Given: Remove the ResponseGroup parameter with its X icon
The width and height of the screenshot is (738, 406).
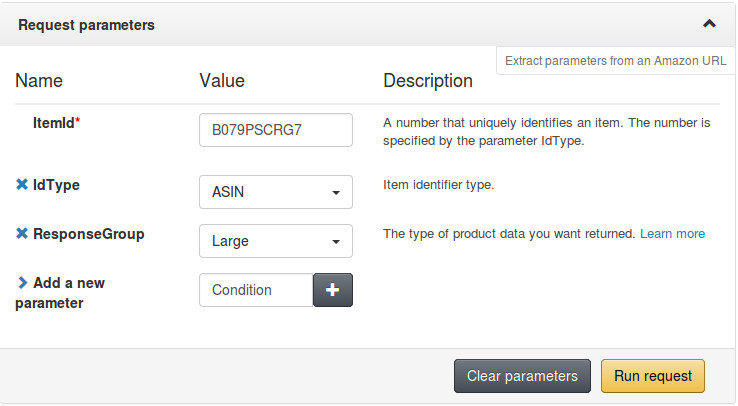Looking at the screenshot, I should tap(22, 233).
